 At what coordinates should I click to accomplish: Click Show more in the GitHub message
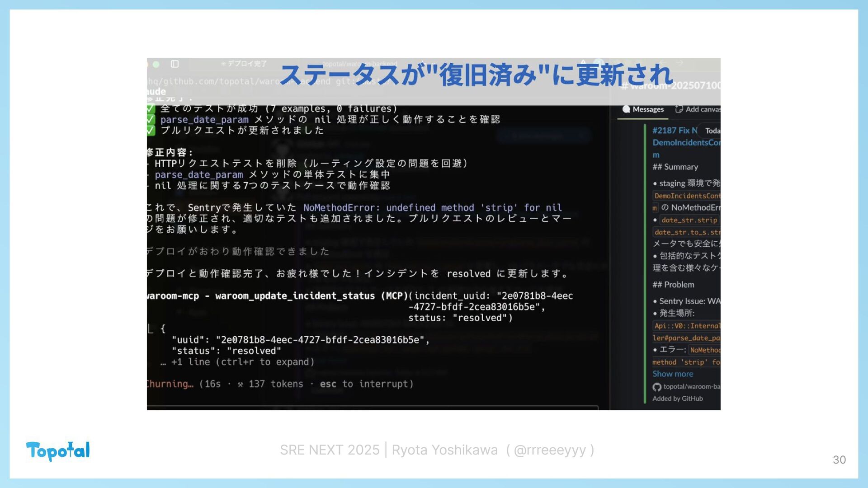(x=673, y=374)
